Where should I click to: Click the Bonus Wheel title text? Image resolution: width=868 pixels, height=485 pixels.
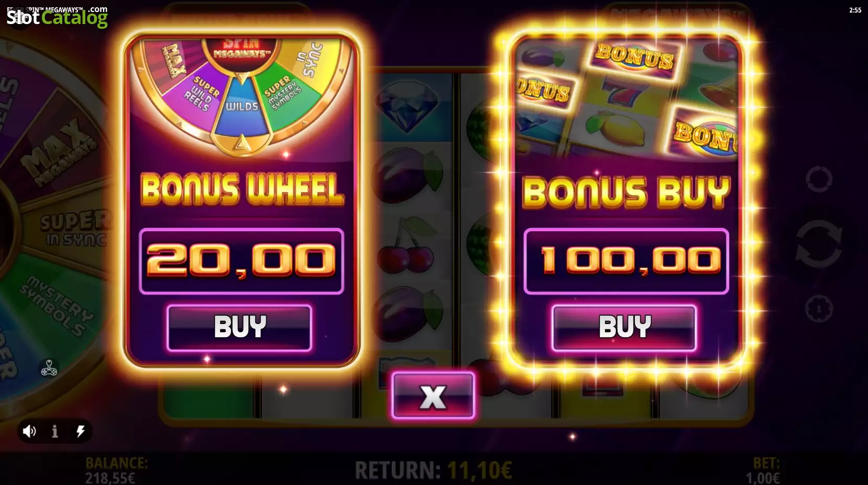242,189
